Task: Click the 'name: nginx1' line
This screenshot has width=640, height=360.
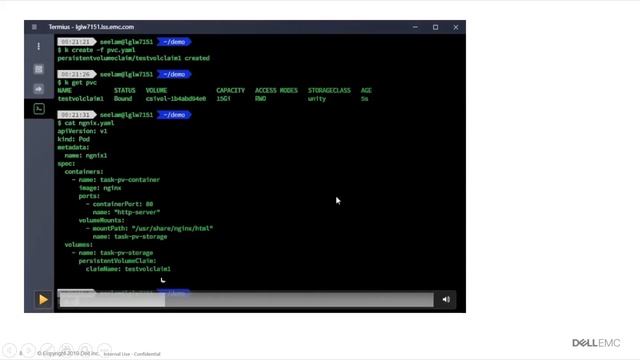Action: pyautogui.click(x=86, y=156)
